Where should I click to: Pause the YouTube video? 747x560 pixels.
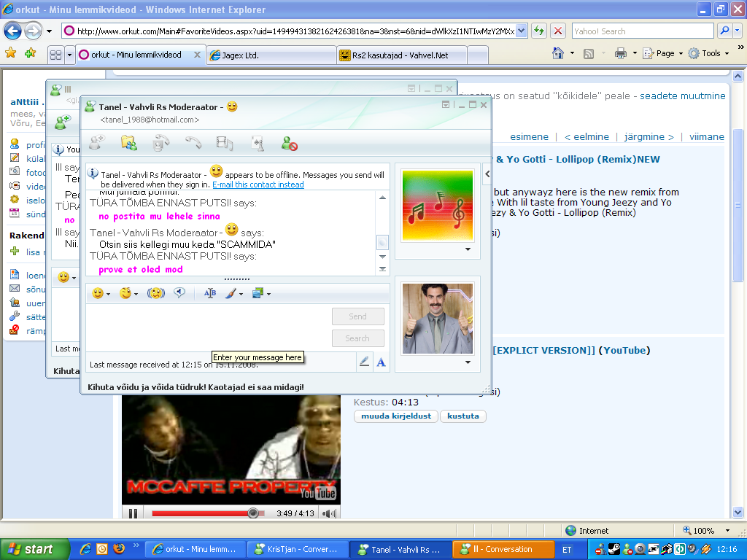[133, 513]
